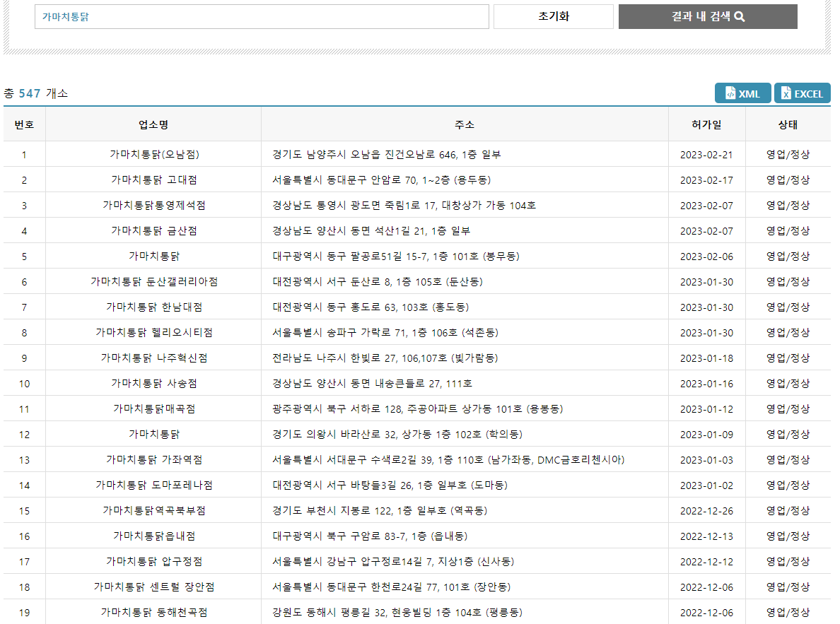Image resolution: width=840 pixels, height=624 pixels.
Task: Click address 광주광역시 북구 서하로 128
Action: coord(418,408)
